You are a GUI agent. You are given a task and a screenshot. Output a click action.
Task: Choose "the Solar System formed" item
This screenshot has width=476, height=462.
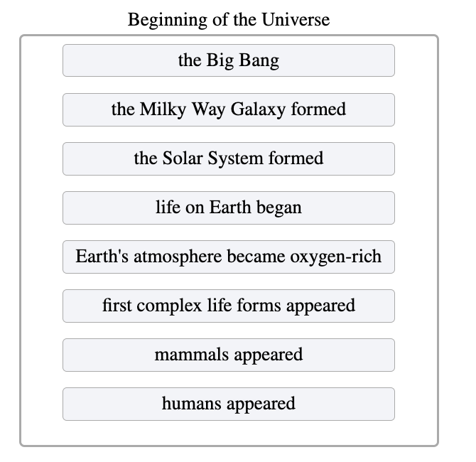229,159
